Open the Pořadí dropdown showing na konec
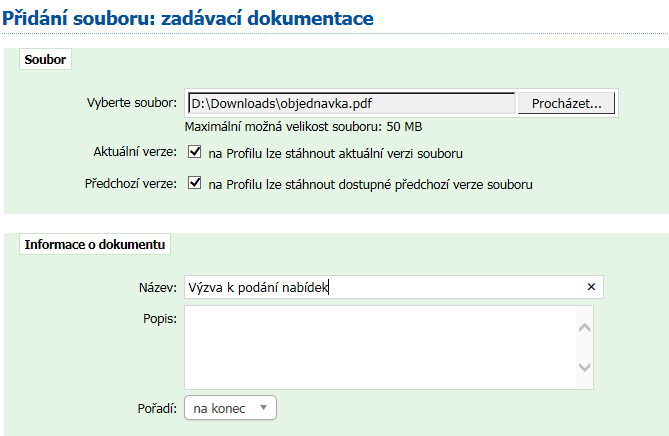 click(x=230, y=408)
